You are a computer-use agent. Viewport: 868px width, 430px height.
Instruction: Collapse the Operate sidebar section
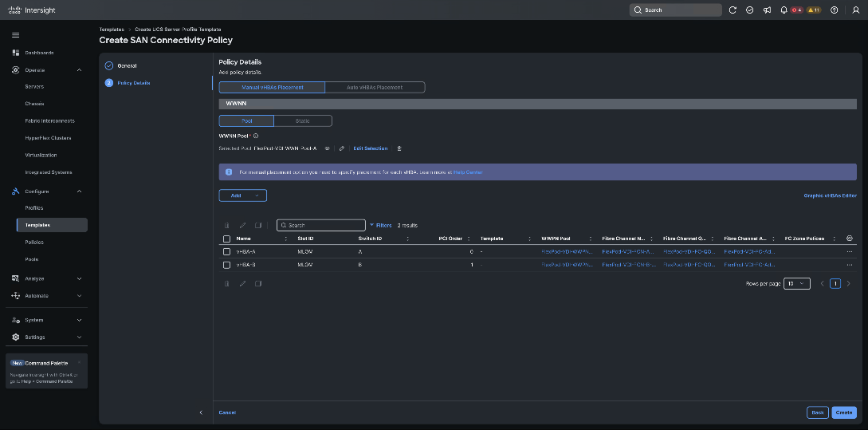[79, 70]
